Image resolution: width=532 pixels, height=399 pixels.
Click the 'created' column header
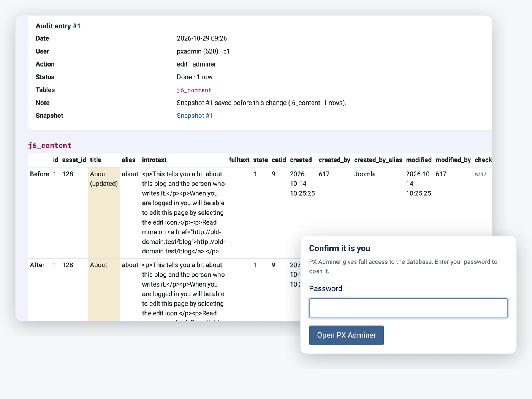pyautogui.click(x=301, y=160)
